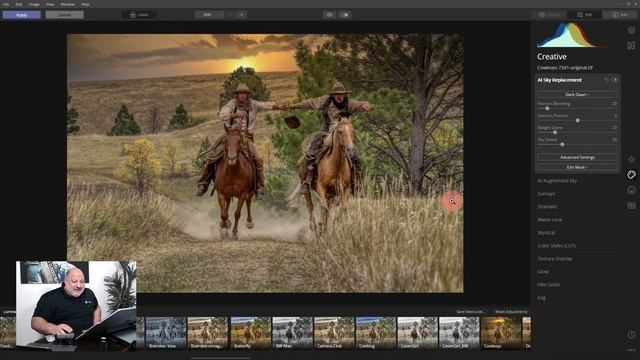Open the View menu
640x360 pixels.
(x=50, y=4)
